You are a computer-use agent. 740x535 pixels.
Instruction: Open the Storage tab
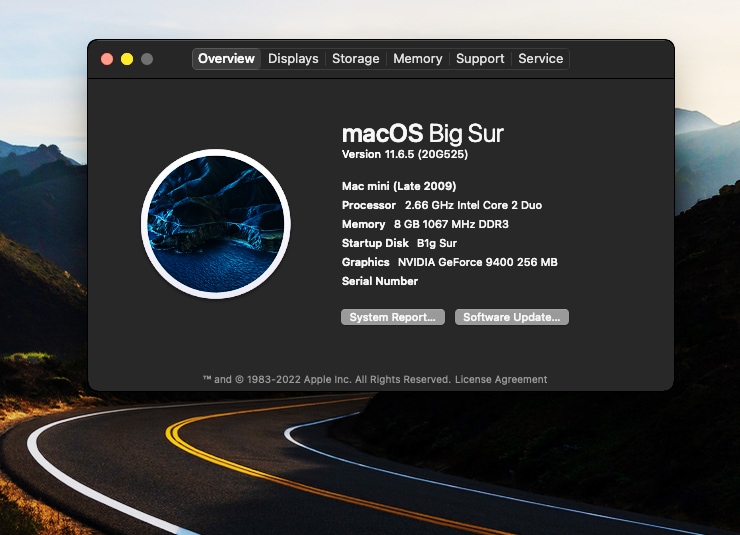pos(355,59)
